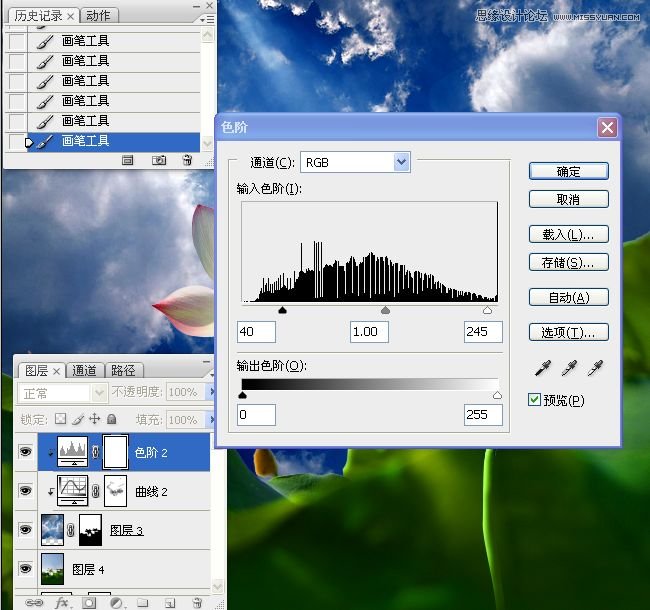Open the fx layer style menu
Viewport: 650px width, 610px height.
click(62, 603)
